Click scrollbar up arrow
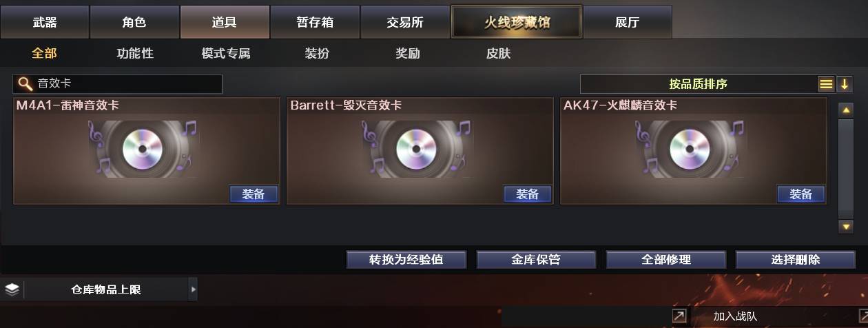Viewport: 868px width, 328px height. coord(846,110)
